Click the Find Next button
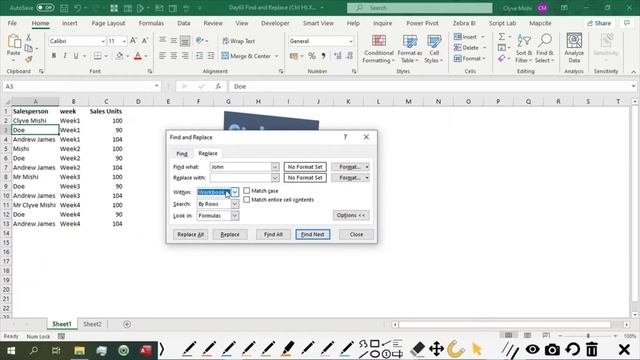The image size is (640, 360). click(x=313, y=234)
